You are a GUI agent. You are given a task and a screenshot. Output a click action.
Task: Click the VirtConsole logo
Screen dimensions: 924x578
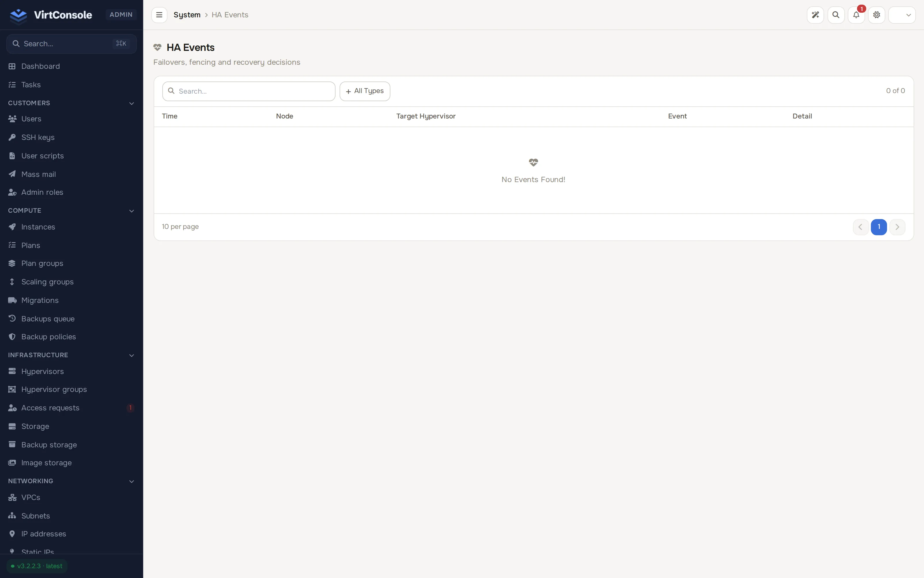(x=51, y=15)
